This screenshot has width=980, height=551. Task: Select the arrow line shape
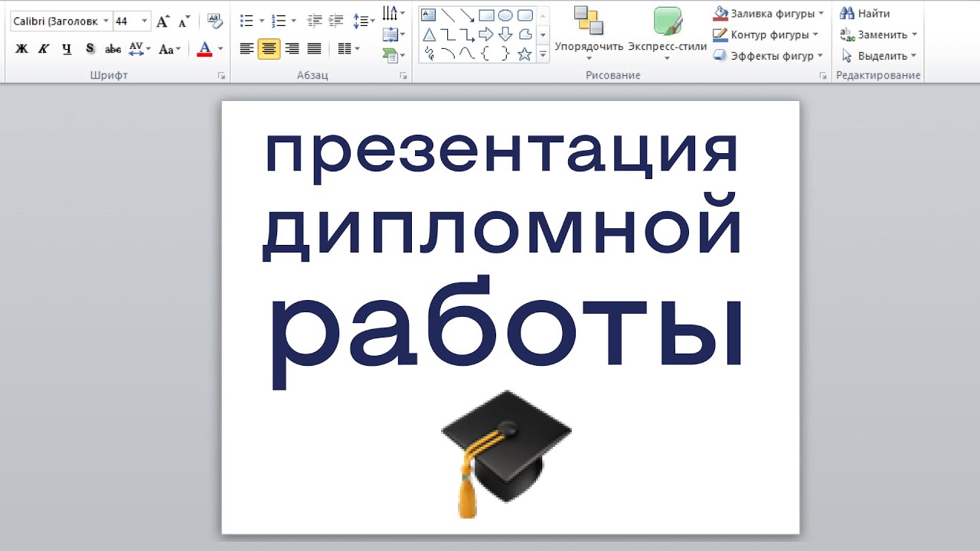(467, 15)
